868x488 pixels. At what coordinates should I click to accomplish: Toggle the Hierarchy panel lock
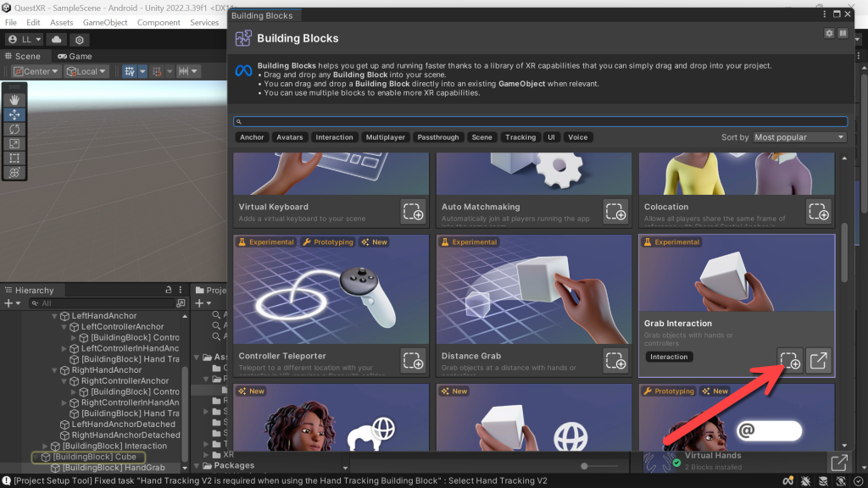169,290
